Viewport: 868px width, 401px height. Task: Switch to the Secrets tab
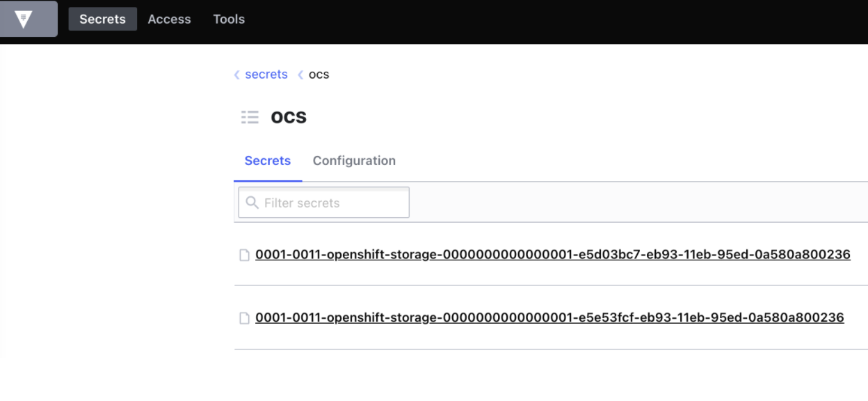(268, 161)
